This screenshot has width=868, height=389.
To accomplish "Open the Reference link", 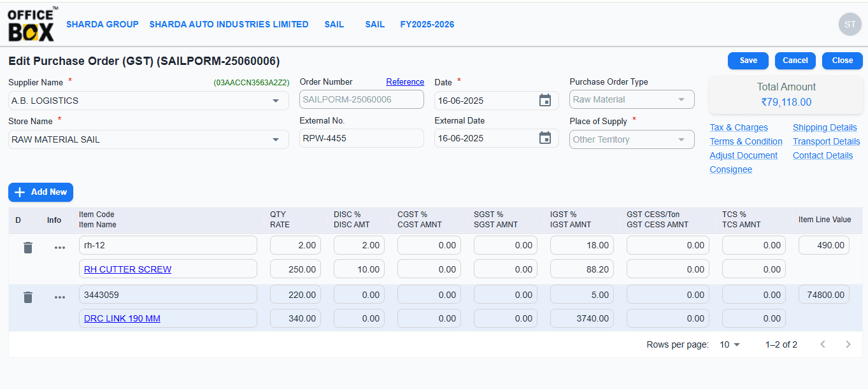I will [405, 82].
